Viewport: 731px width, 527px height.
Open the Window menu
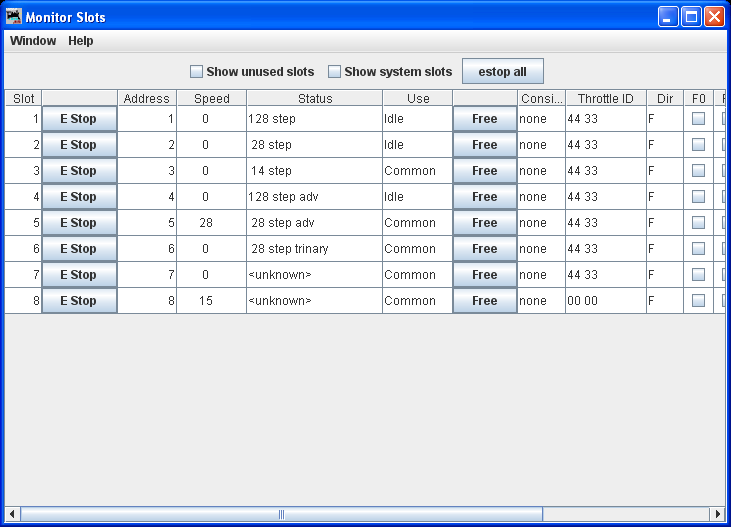click(33, 41)
